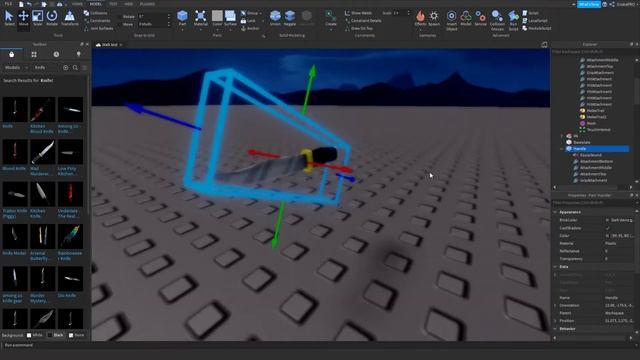The height and width of the screenshot is (360, 640).
Task: Click the What's New button
Action: pos(589,4)
